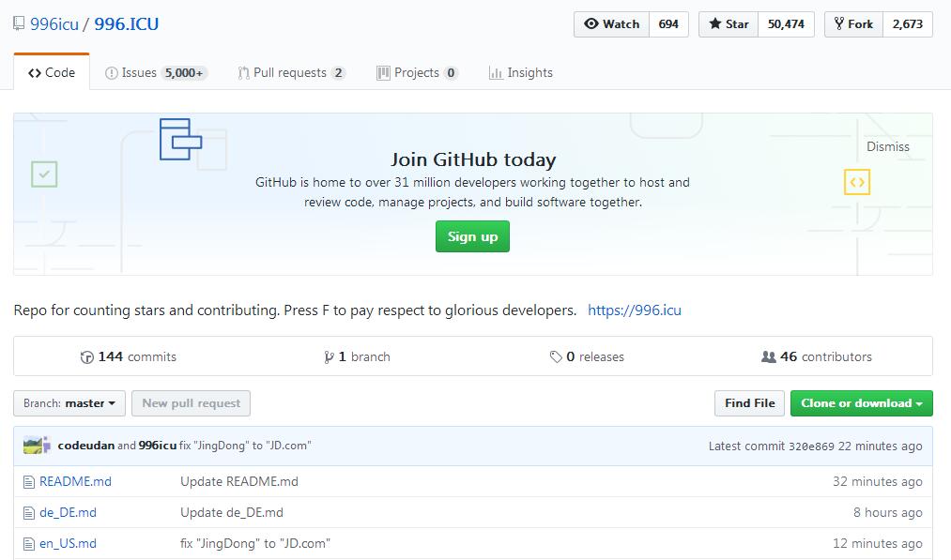The width and height of the screenshot is (951, 560).
Task: Click the branch icon beside 1 branch
Action: pyautogui.click(x=329, y=357)
